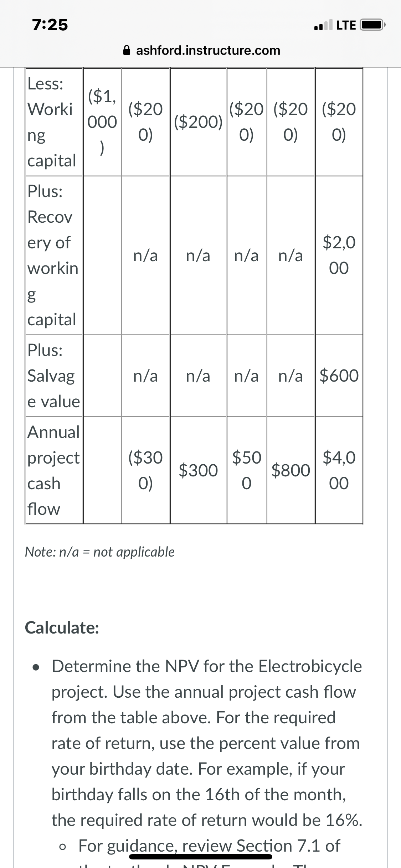Tap the 'Less: Working capital' row label
This screenshot has width=401, height=868.
54,122
